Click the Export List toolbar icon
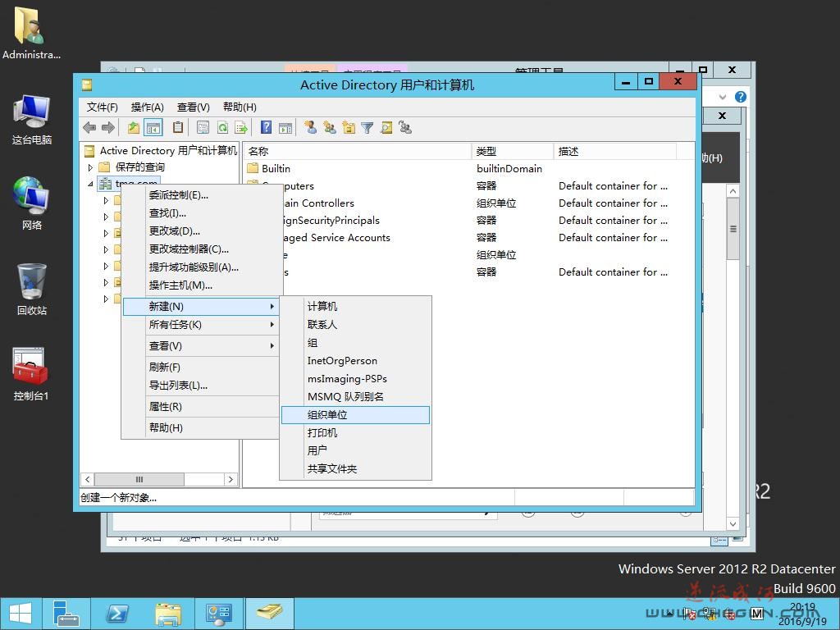The width and height of the screenshot is (840, 630). click(x=241, y=127)
